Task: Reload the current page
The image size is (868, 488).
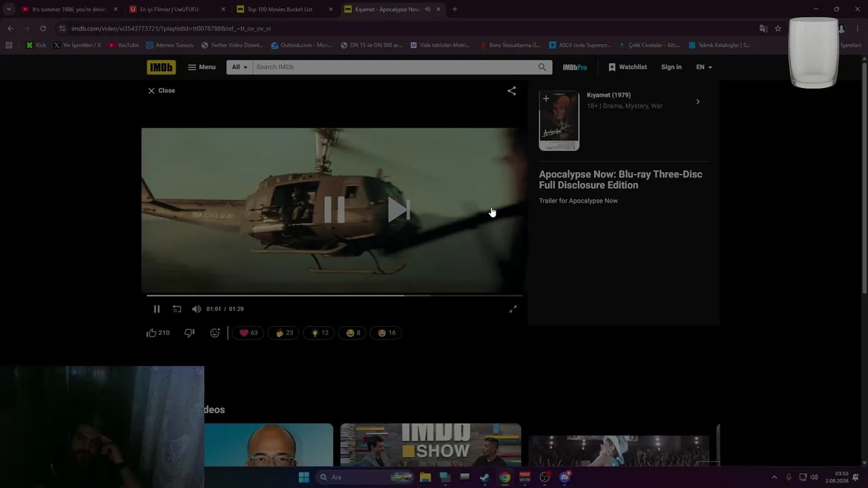Action: [x=43, y=28]
